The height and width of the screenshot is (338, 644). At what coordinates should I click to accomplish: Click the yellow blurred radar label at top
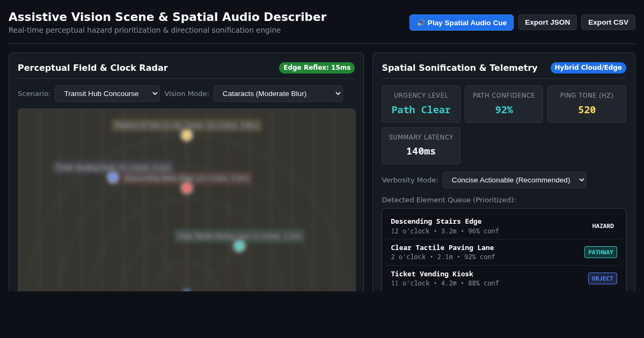point(187,125)
